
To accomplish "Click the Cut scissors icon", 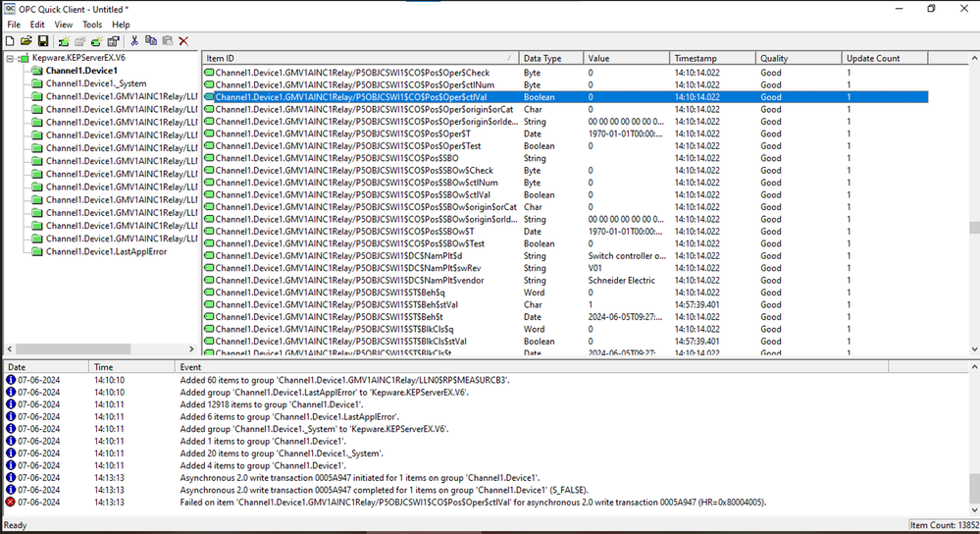I will point(134,41).
